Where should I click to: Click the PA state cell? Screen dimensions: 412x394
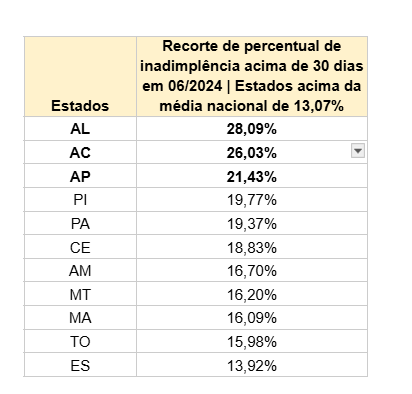tap(80, 223)
